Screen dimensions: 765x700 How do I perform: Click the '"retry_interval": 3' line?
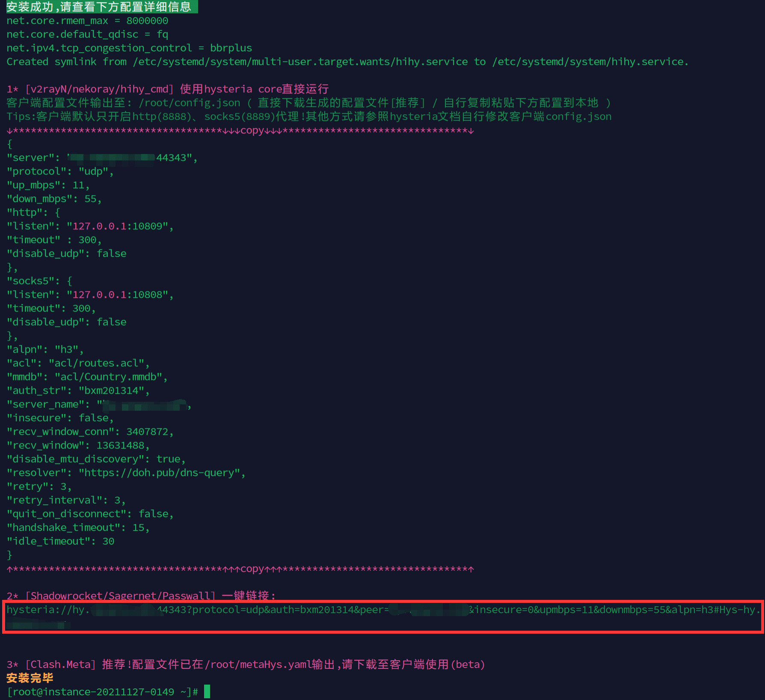(66, 500)
